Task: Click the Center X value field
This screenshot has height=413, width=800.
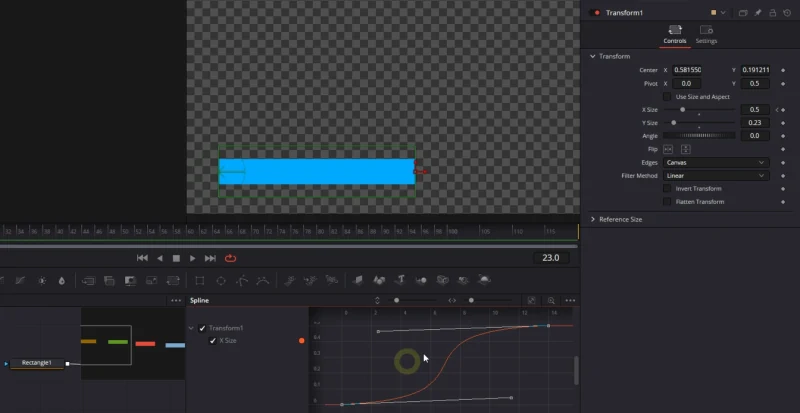Action: 688,70
